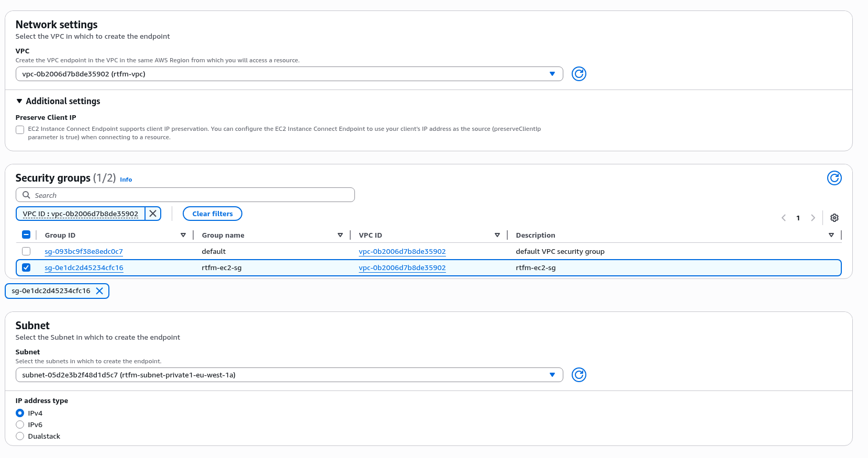Open the Subnet dropdown
The height and width of the screenshot is (458, 868).
coord(289,375)
